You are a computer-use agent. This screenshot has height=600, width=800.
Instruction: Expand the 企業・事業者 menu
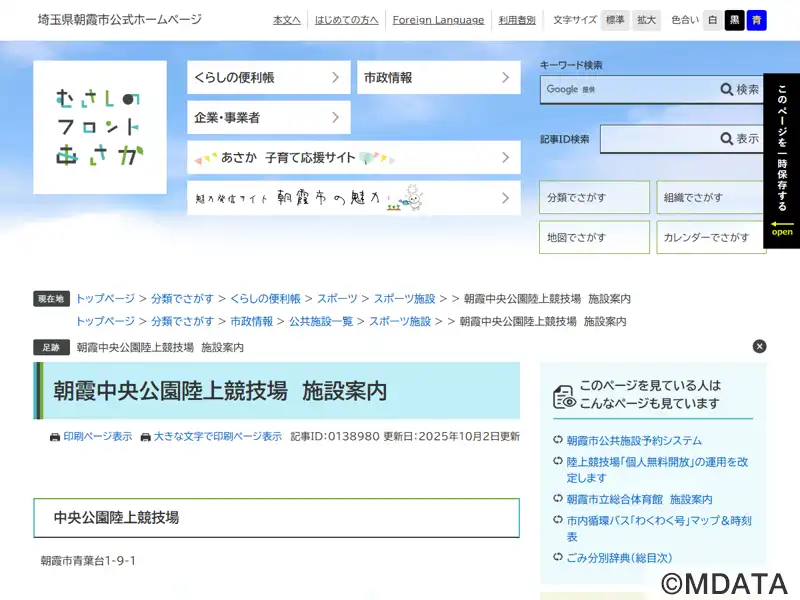point(268,117)
